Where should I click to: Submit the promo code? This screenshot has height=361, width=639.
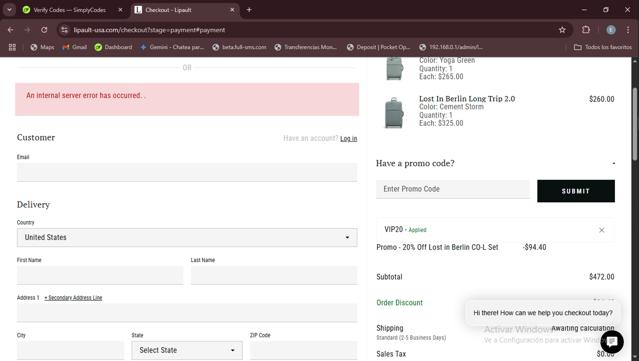pyautogui.click(x=576, y=191)
